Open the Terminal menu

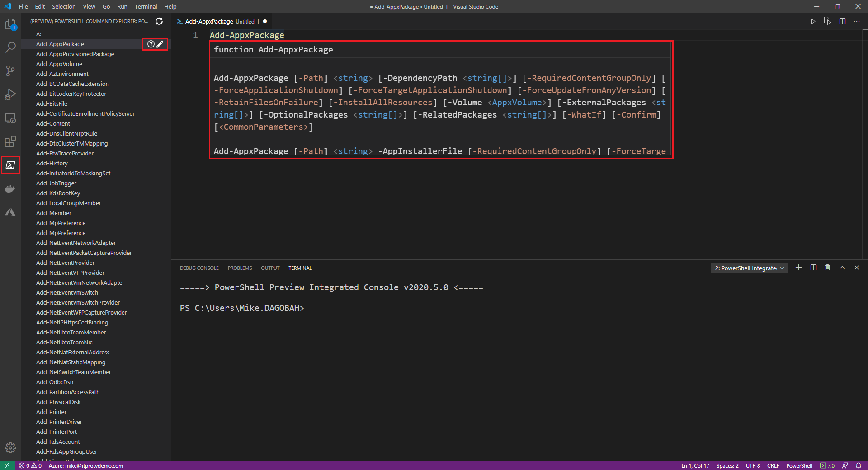pos(146,6)
